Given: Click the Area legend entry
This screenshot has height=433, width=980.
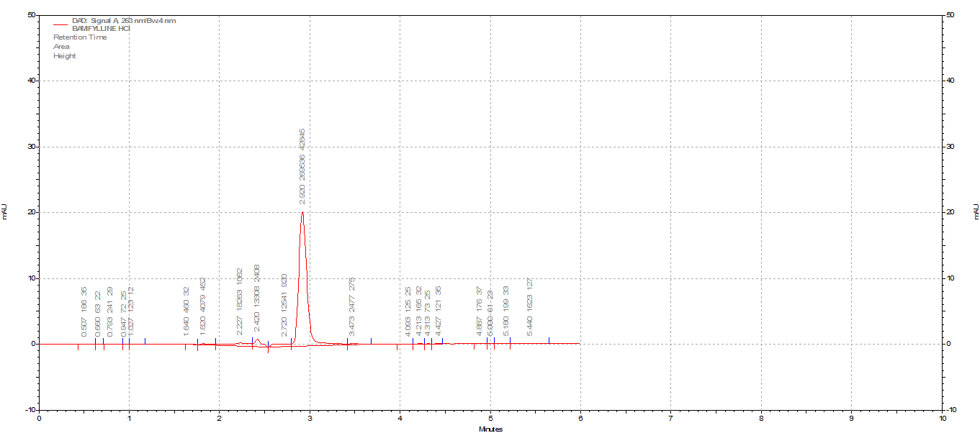Looking at the screenshot, I should click(62, 47).
